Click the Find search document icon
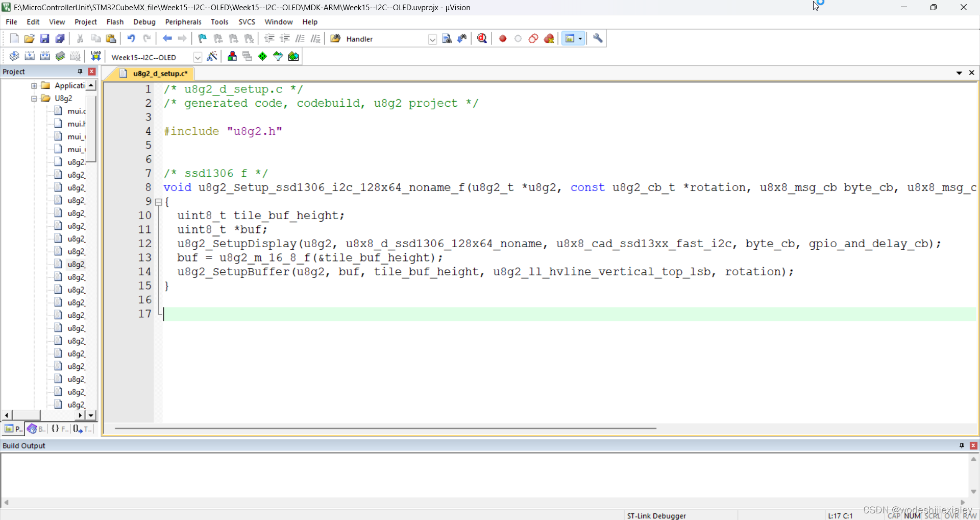Viewport: 980px width, 520px height. (x=447, y=39)
